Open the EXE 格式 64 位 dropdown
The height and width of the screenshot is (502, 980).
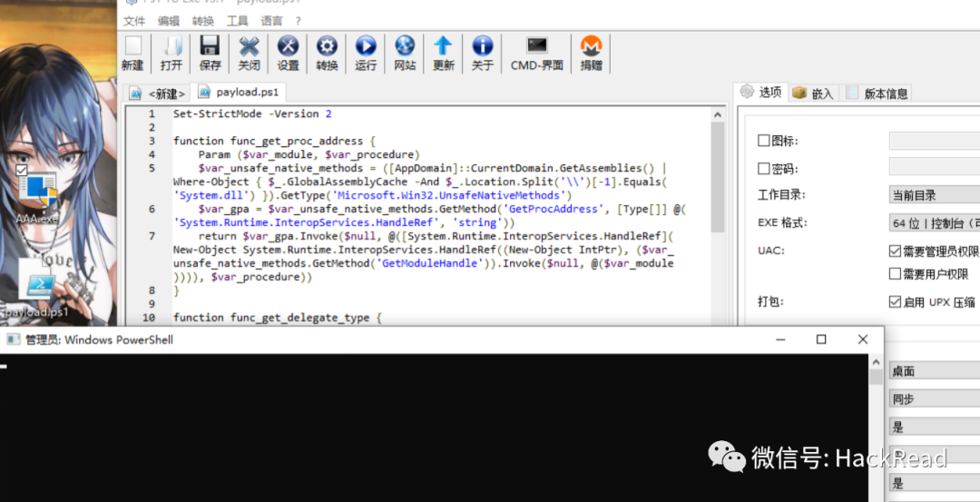click(x=935, y=222)
